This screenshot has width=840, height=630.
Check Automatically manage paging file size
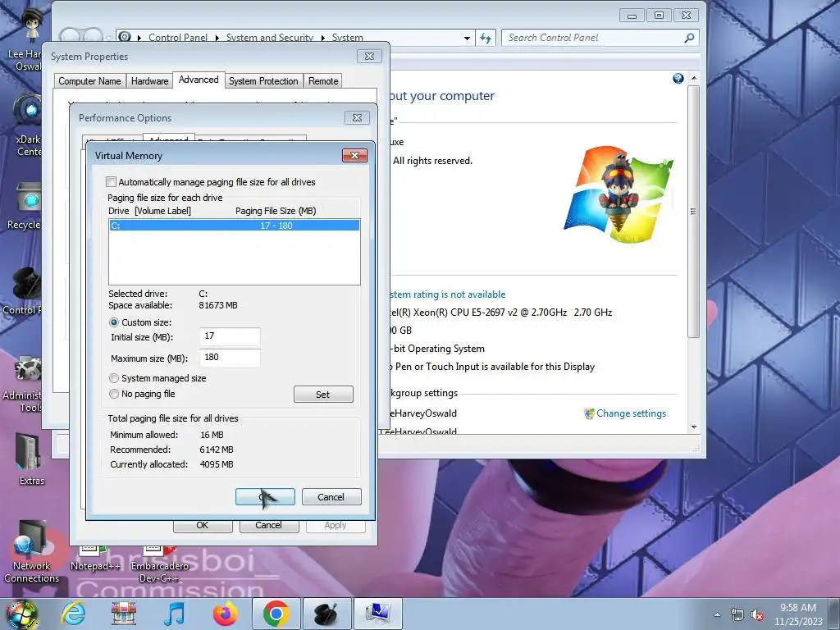111,182
